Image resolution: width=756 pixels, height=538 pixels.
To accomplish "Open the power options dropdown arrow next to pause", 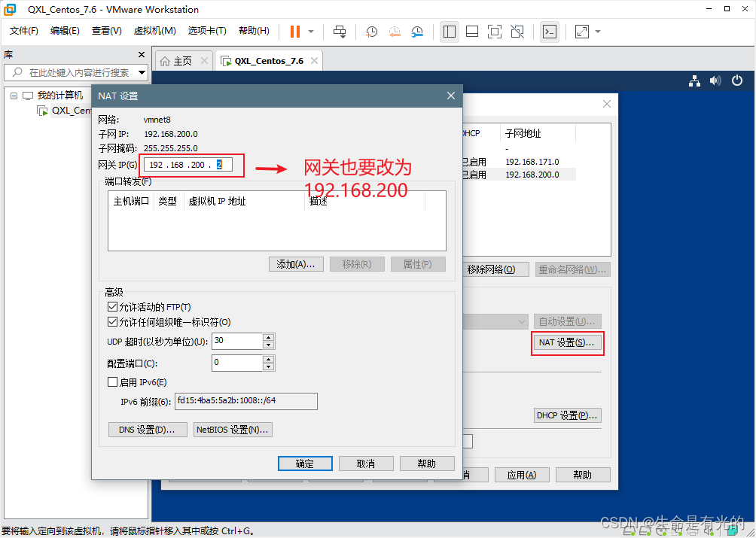I will click(x=311, y=32).
